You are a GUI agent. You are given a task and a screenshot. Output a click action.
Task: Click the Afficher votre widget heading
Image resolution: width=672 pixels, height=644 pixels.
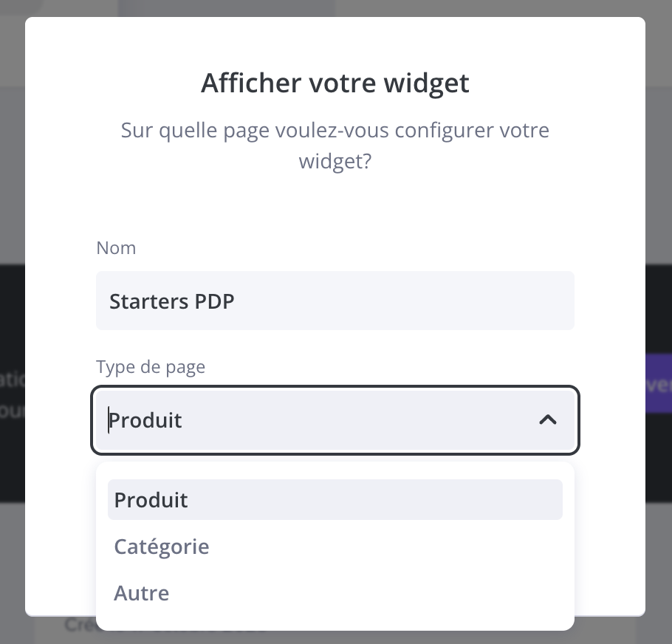(335, 83)
